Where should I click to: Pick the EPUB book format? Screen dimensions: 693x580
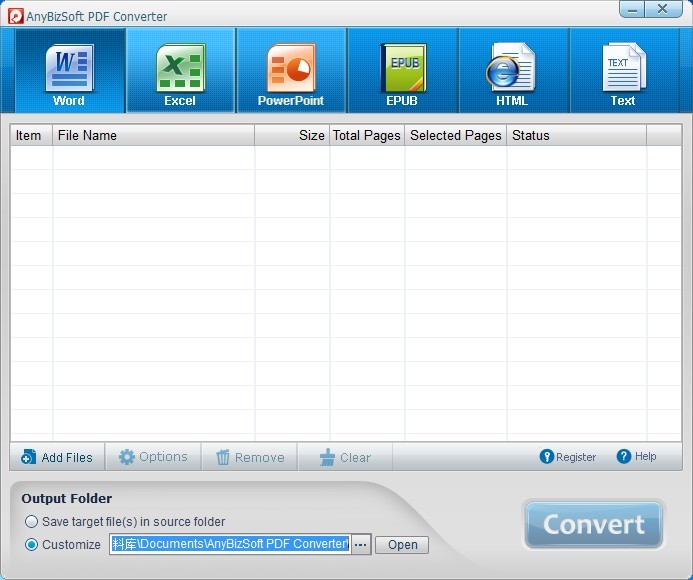[403, 72]
